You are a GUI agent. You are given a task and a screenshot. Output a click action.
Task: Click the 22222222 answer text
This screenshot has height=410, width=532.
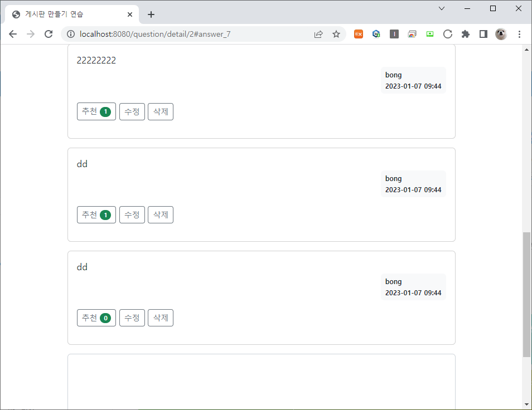[96, 60]
